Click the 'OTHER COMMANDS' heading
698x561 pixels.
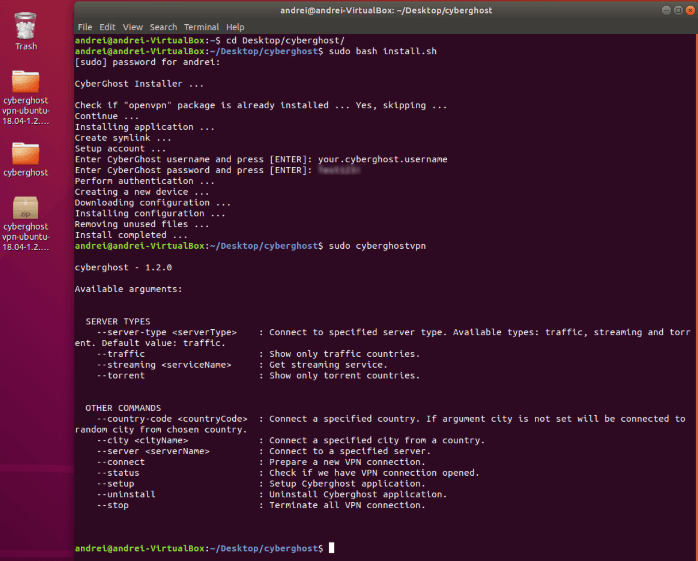point(123,408)
